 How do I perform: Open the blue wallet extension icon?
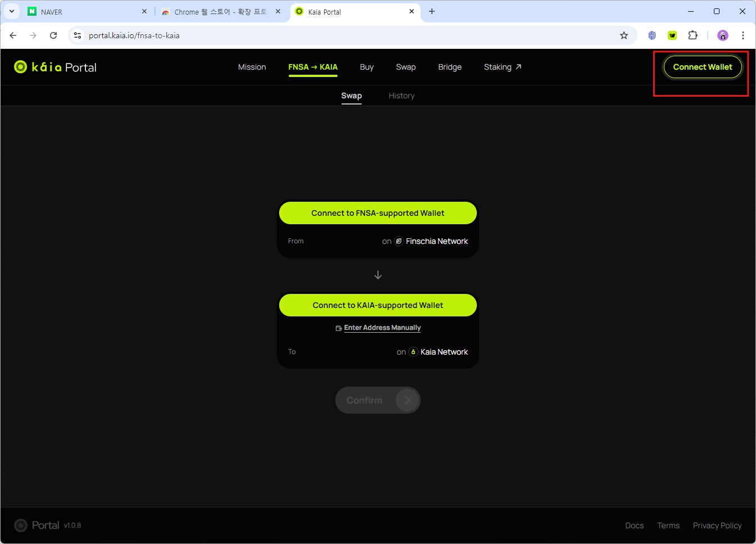pos(652,35)
